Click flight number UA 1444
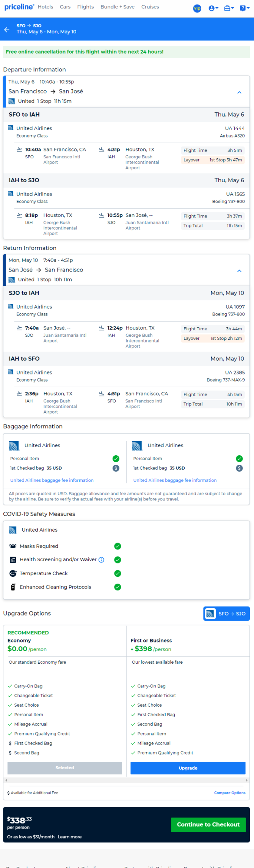The width and height of the screenshot is (254, 868). click(x=235, y=128)
